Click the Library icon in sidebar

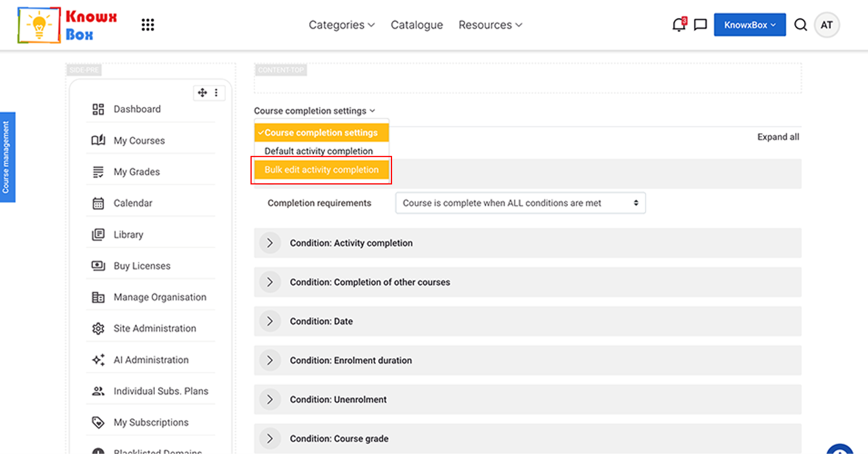(98, 235)
